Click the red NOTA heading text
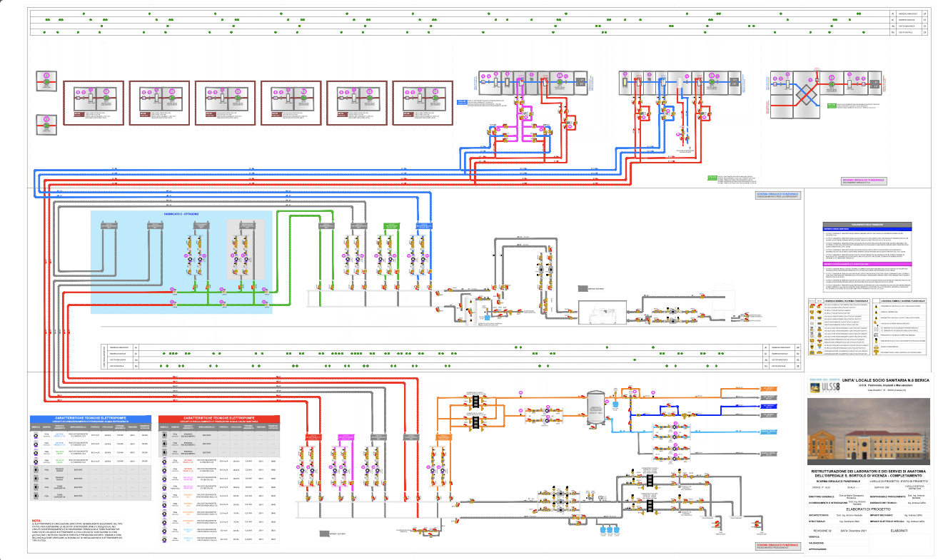This screenshot has width=948, height=560. pyautogui.click(x=36, y=521)
